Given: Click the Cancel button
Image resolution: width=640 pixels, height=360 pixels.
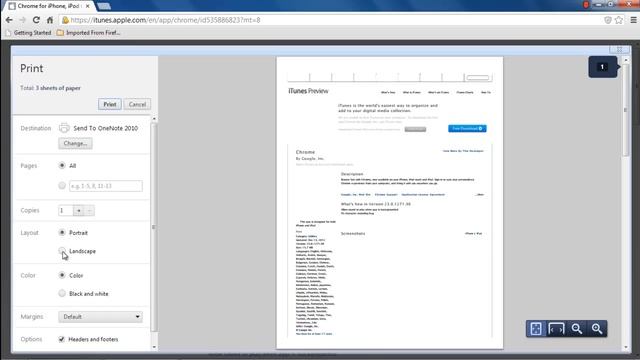Looking at the screenshot, I should [137, 104].
